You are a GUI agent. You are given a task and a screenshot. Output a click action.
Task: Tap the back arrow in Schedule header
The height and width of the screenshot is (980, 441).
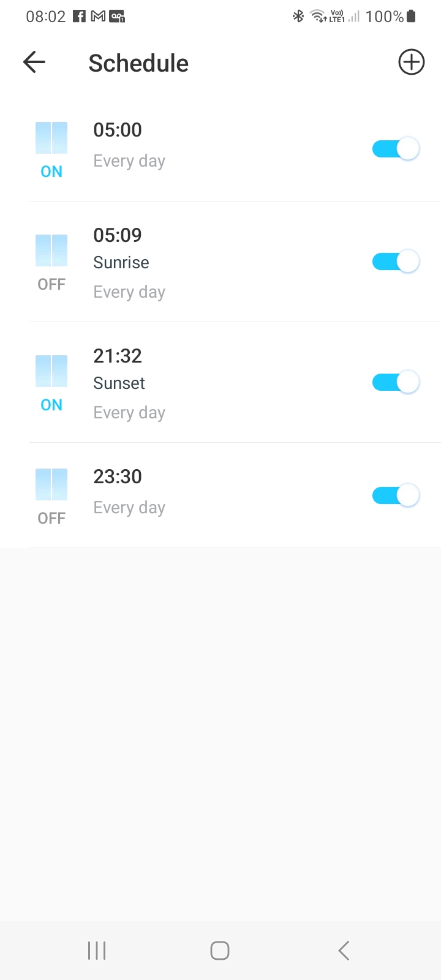(34, 62)
